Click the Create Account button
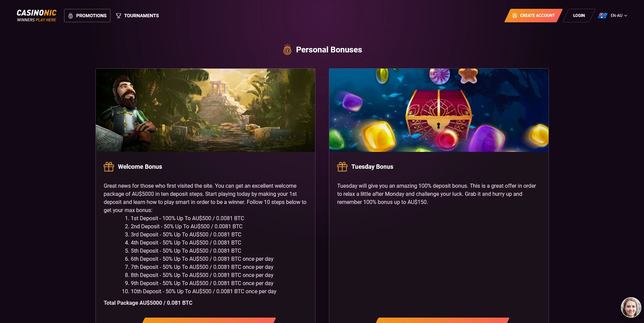The image size is (644, 323). point(534,16)
